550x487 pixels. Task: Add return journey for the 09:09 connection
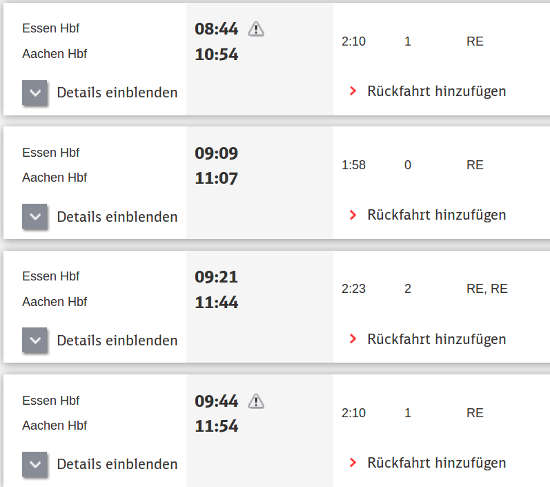point(436,215)
